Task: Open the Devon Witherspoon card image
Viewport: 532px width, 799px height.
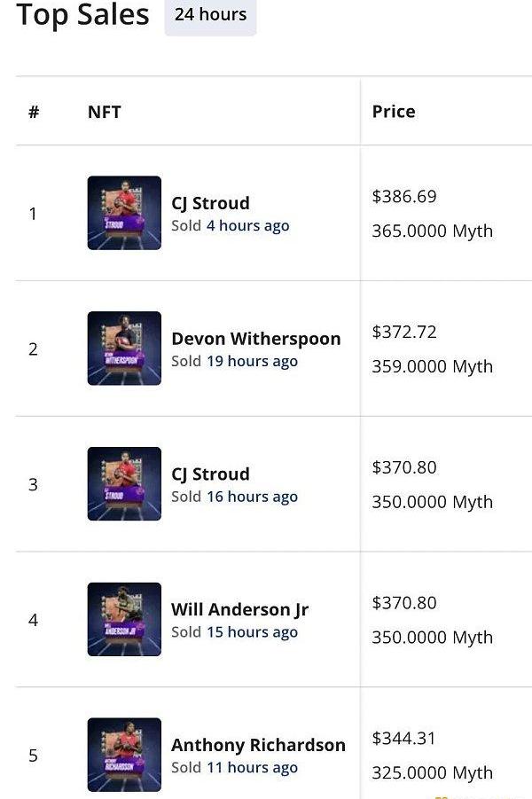Action: click(x=124, y=349)
